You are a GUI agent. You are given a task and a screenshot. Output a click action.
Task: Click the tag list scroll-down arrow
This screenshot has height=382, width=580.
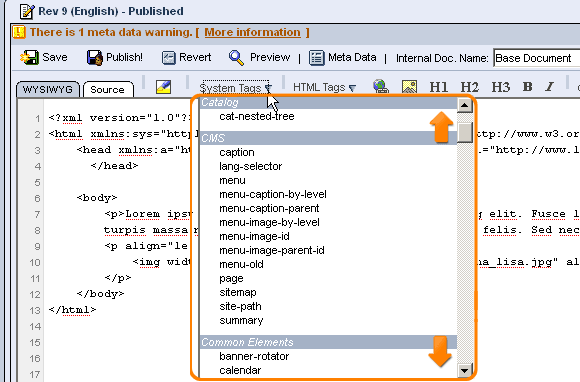[465, 370]
